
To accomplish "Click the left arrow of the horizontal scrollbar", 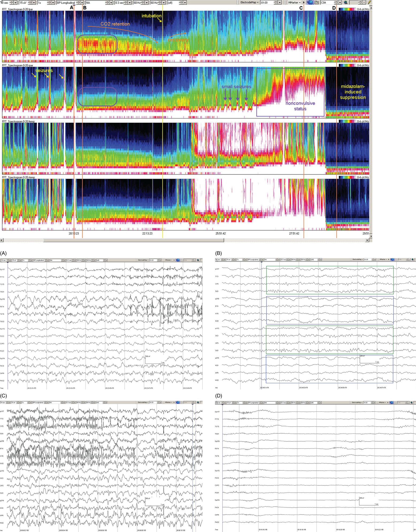I will coord(2,240).
